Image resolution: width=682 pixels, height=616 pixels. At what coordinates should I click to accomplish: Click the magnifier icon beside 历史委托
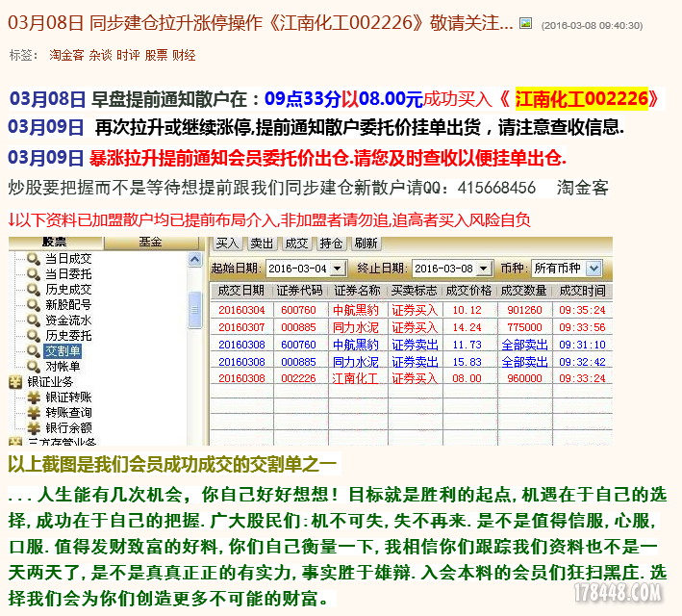34,335
